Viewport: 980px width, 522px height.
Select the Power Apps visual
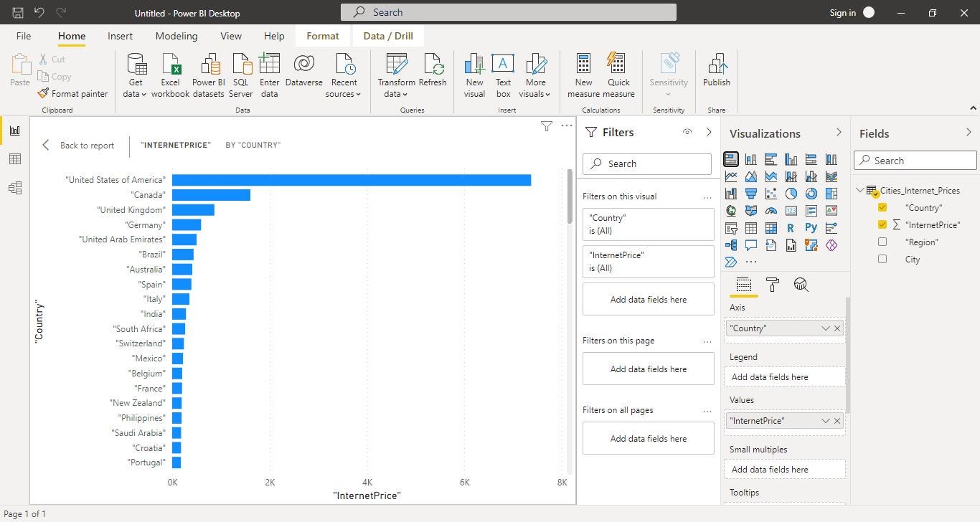tap(831, 245)
